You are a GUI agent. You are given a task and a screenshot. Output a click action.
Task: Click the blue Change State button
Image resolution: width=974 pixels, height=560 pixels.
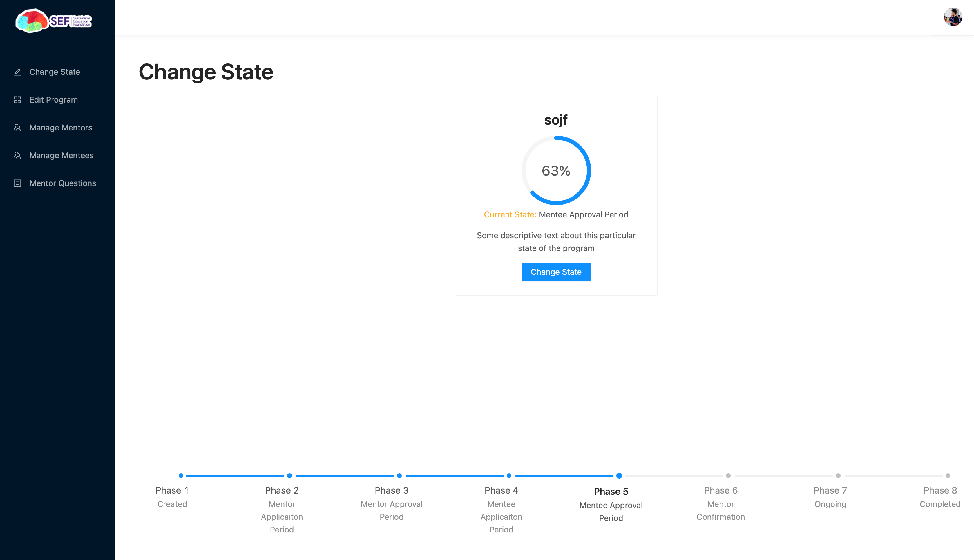(x=556, y=272)
